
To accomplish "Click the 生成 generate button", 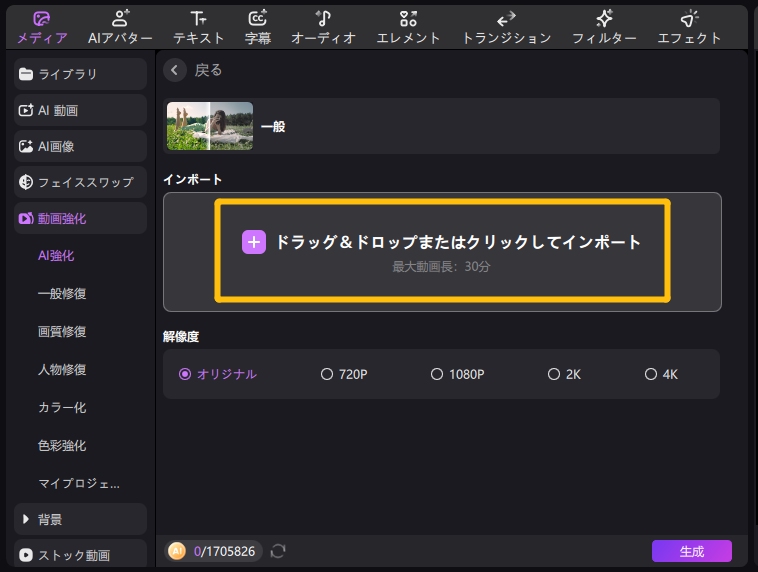I will [x=691, y=551].
